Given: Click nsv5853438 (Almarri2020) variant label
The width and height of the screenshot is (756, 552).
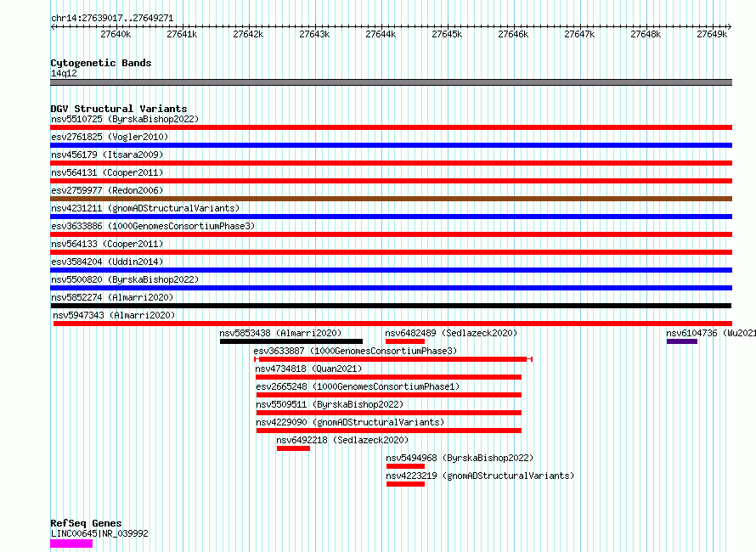Looking at the screenshot, I should (280, 333).
